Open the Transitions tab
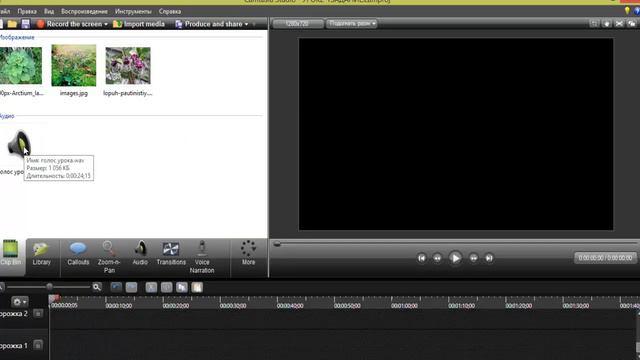Screen dimensions: 640x360 tap(171, 254)
